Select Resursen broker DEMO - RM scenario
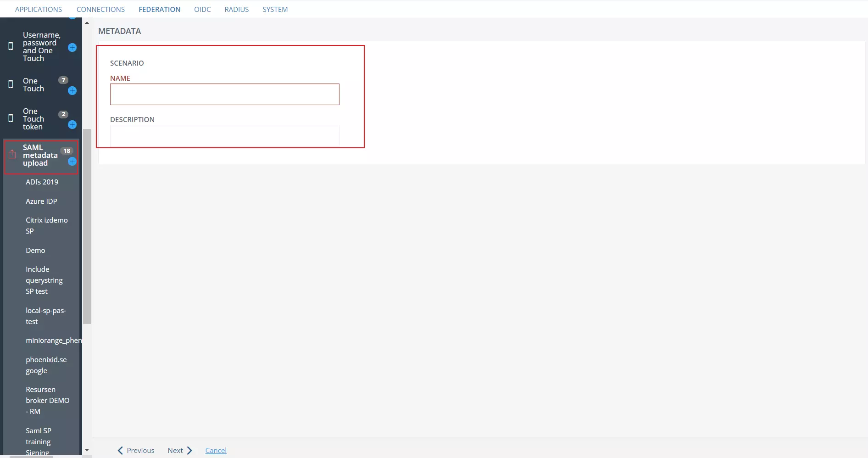The height and width of the screenshot is (458, 868). 48,400
